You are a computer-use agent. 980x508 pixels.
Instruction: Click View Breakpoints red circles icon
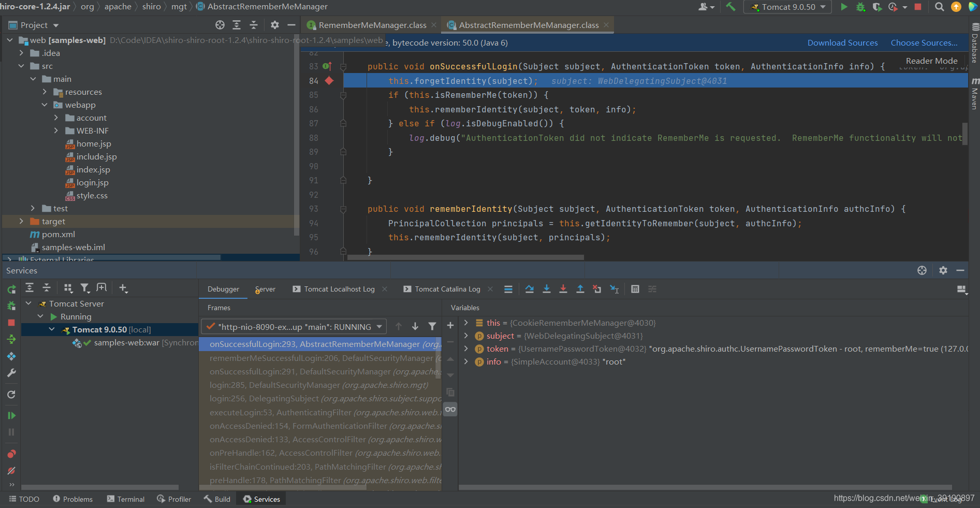point(11,454)
